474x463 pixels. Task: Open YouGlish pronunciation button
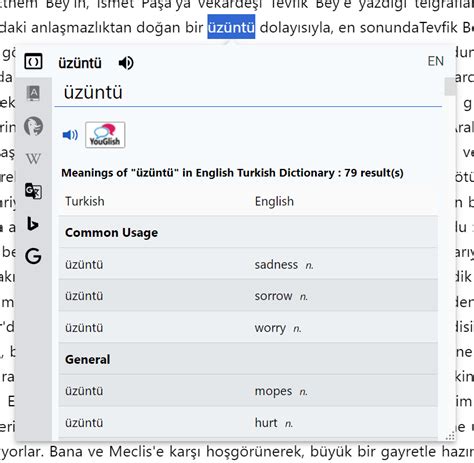[x=105, y=135]
